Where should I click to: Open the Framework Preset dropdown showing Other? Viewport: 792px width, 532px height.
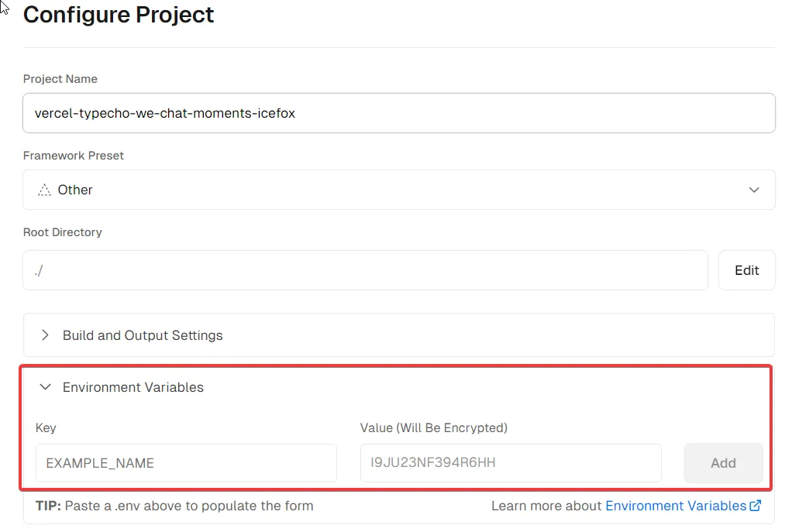398,190
